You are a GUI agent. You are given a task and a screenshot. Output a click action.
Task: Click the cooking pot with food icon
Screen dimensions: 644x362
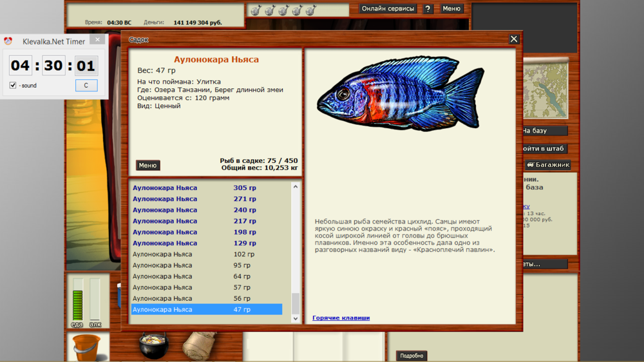154,345
